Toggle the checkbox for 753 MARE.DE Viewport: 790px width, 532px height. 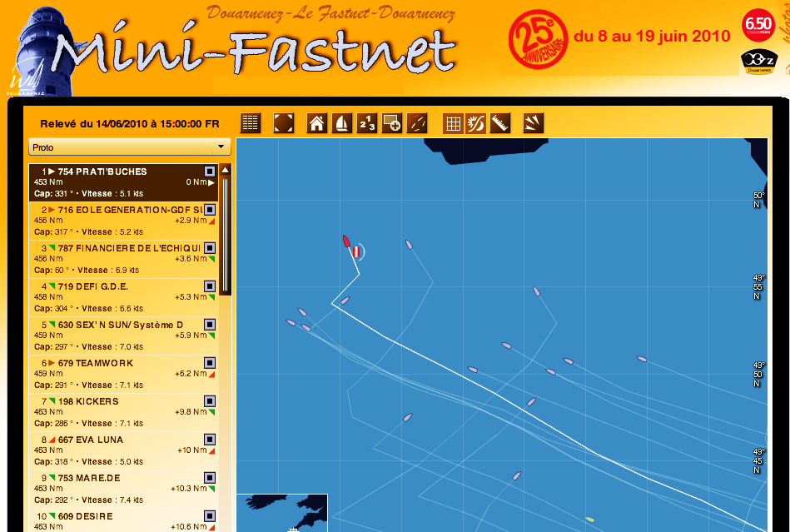pos(210,478)
